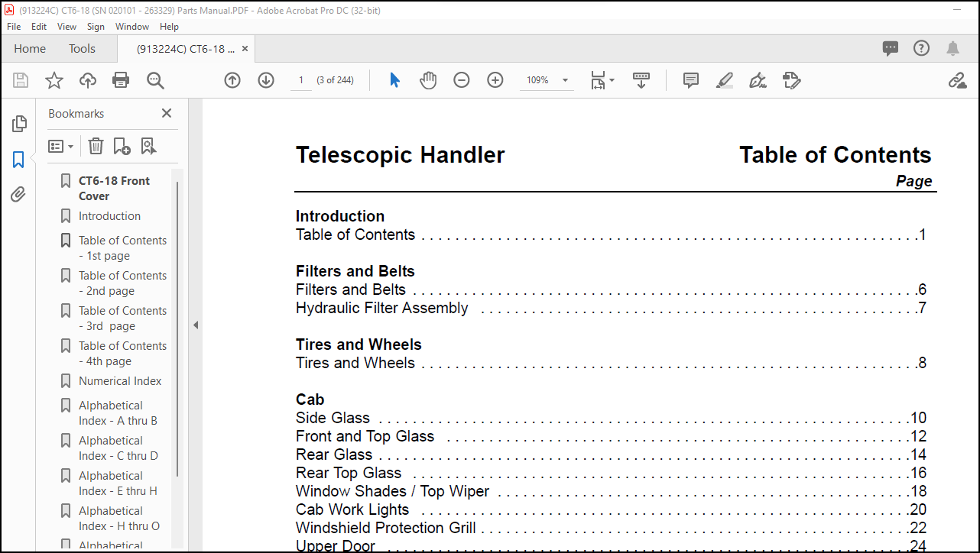Open Table of Contents 4th page bookmark

(122, 353)
